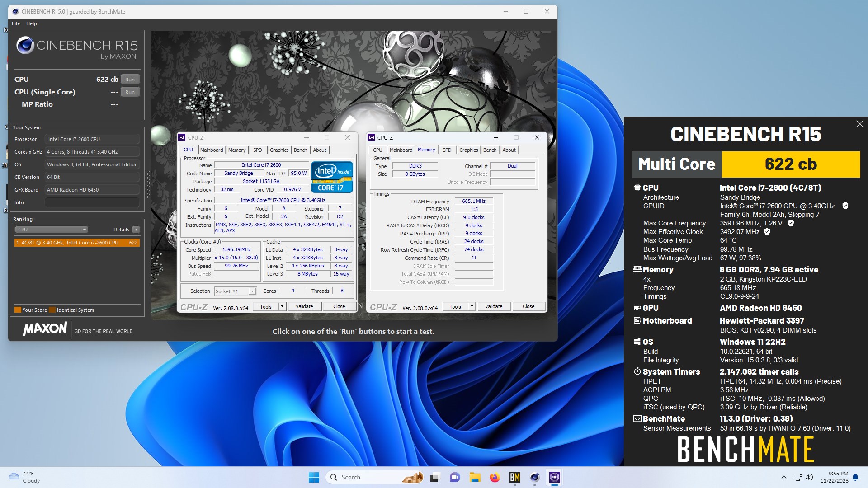868x488 pixels.
Task: Open About tab in left CPU-Z window
Action: tap(320, 150)
